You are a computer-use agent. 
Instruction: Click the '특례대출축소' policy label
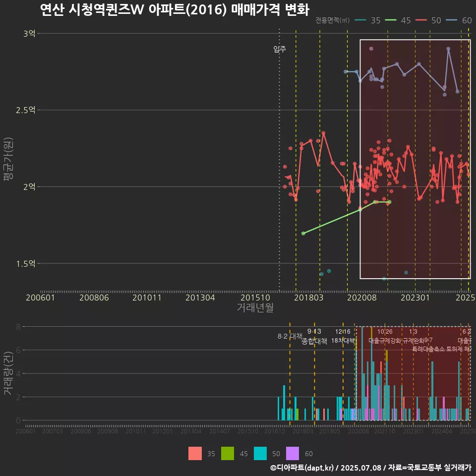(428, 349)
